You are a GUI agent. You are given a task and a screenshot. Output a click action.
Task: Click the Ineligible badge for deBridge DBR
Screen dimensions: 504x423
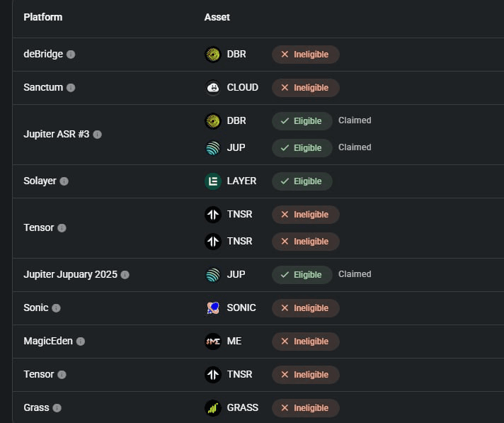point(305,55)
